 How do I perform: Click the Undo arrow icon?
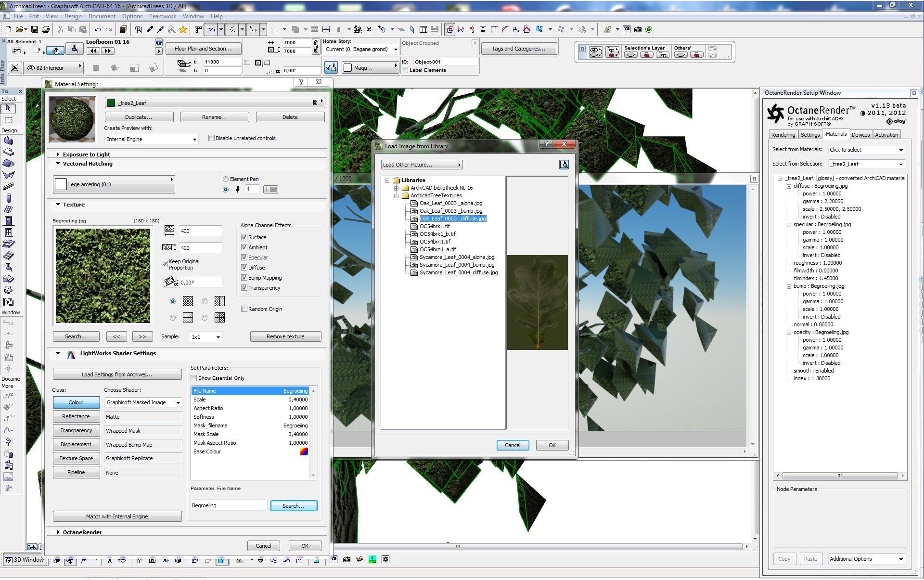pos(98,29)
